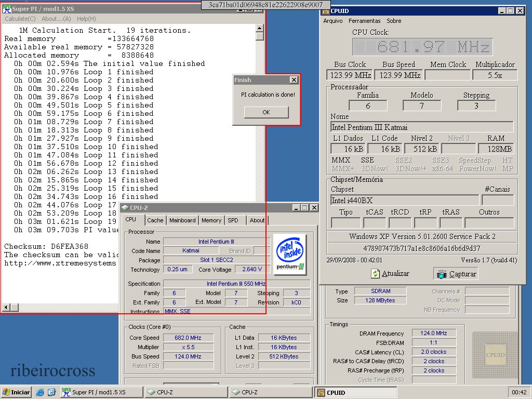Viewport: 532px width, 399px height.
Task: Switch to the Cache tab in CPU-Z
Action: click(x=155, y=220)
